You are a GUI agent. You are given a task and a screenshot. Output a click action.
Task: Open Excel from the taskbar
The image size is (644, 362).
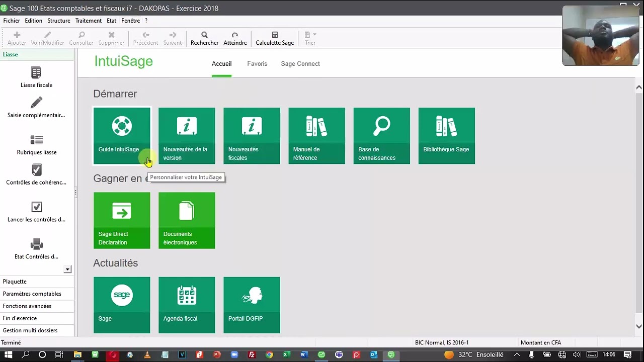point(287,354)
